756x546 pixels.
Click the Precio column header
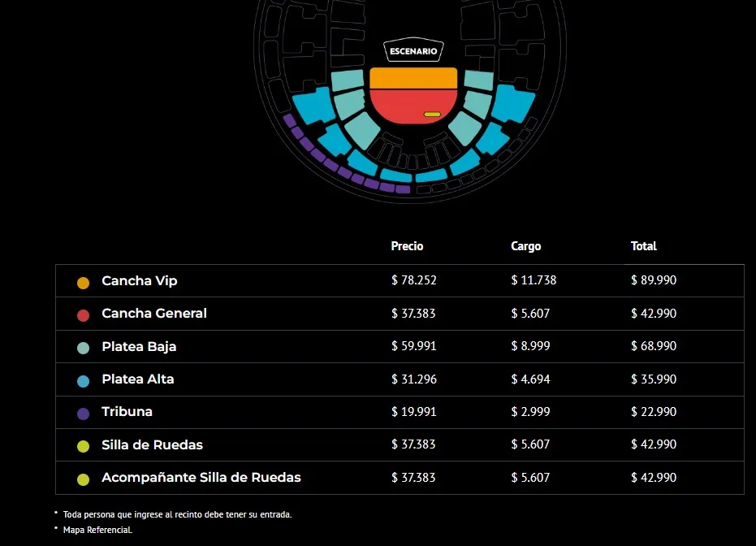(407, 246)
